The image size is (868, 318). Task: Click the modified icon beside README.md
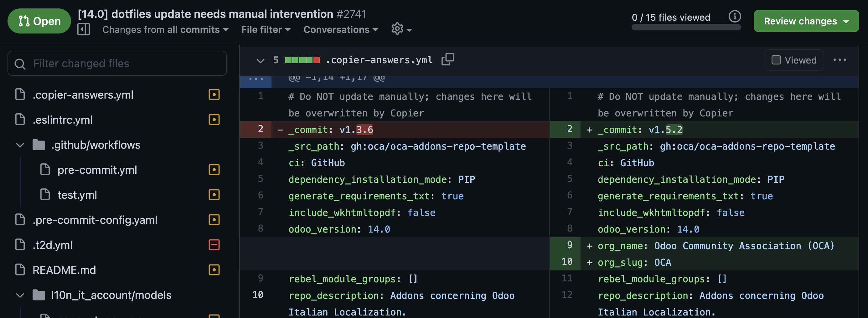214,270
